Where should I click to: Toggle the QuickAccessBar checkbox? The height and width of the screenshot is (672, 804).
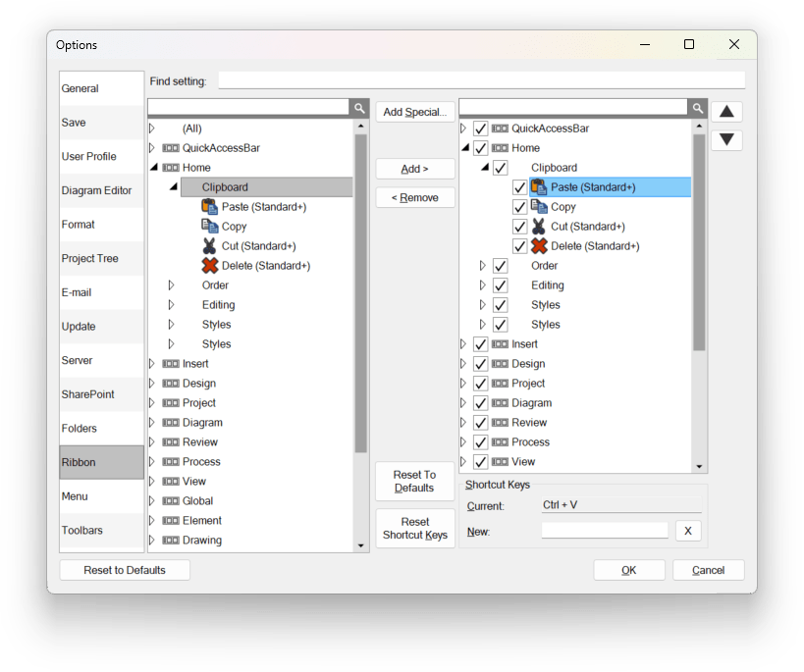click(480, 128)
